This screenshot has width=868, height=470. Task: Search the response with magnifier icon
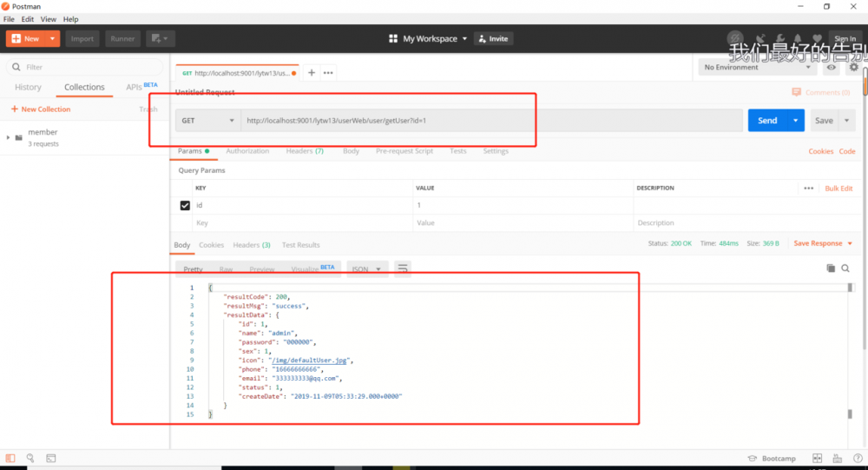[x=845, y=268]
